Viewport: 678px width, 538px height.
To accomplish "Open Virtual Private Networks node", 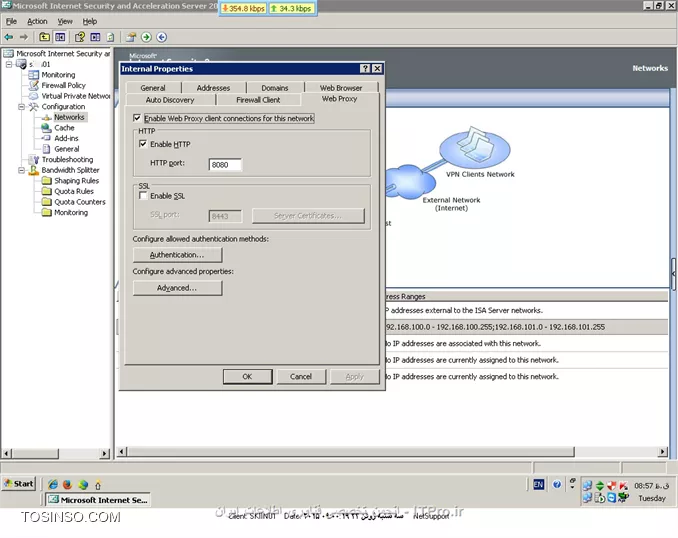I will pyautogui.click(x=75, y=96).
